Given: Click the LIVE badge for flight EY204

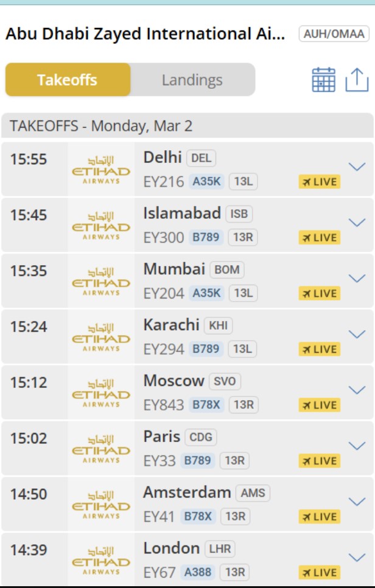Looking at the screenshot, I should 319,293.
